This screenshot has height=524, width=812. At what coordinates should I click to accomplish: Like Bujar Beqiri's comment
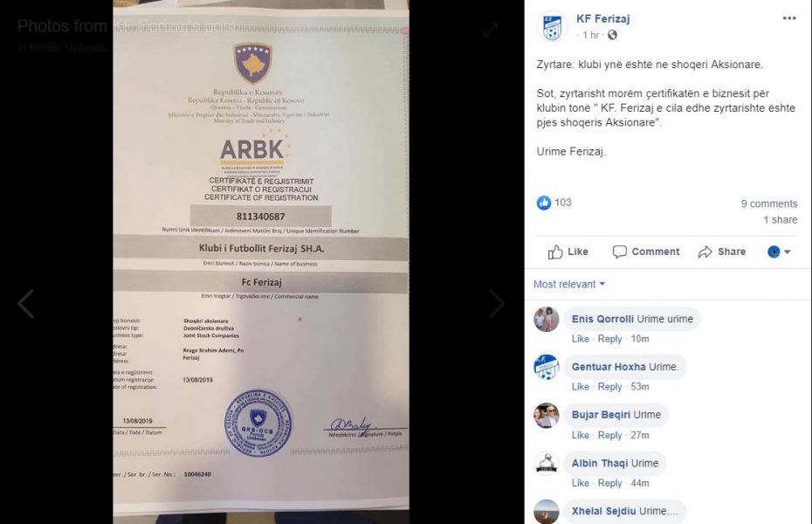coord(580,435)
